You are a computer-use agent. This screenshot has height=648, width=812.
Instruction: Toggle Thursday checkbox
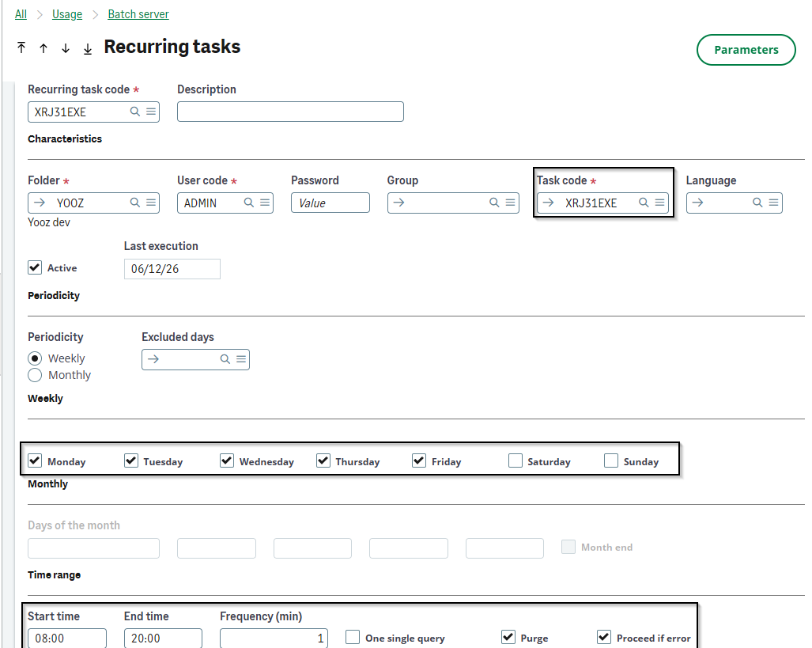coord(323,460)
